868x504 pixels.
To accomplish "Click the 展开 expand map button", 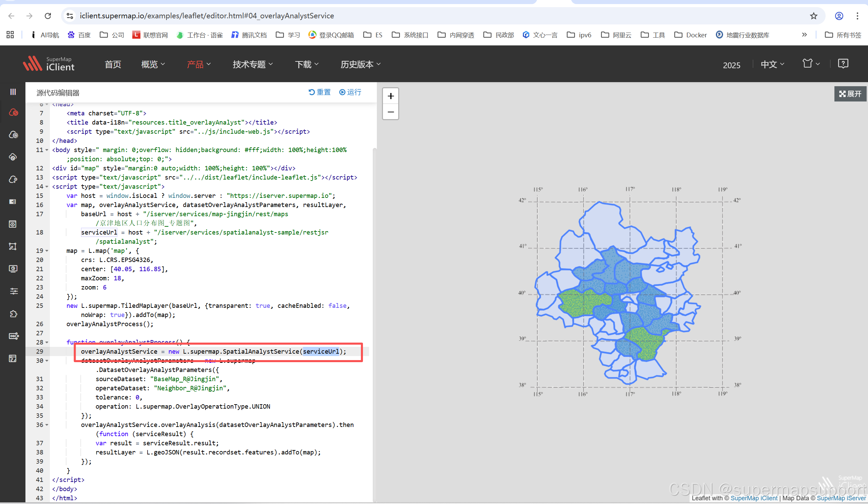I will pos(850,94).
